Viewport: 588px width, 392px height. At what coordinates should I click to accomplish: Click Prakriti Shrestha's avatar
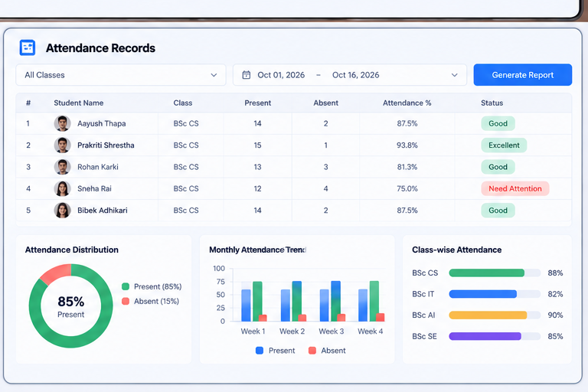pyautogui.click(x=62, y=145)
